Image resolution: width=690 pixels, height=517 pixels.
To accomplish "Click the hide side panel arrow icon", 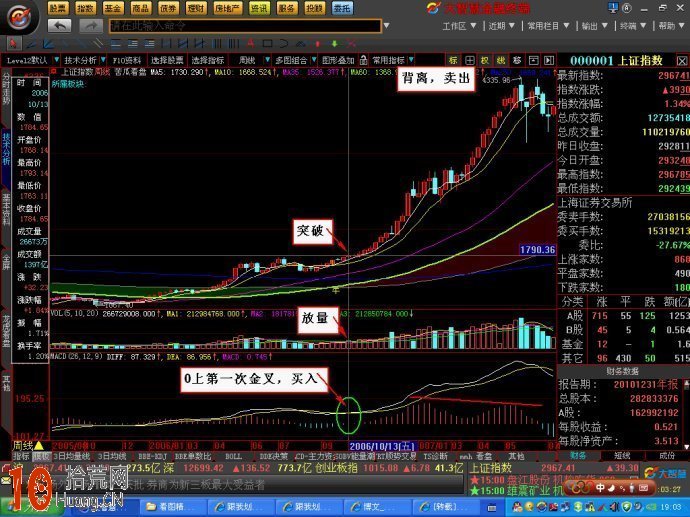I will [548, 60].
